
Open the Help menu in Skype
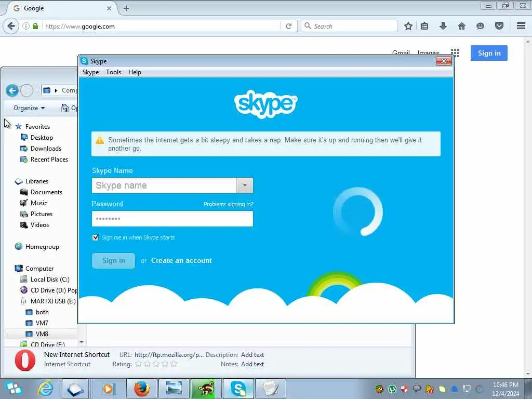tap(135, 72)
